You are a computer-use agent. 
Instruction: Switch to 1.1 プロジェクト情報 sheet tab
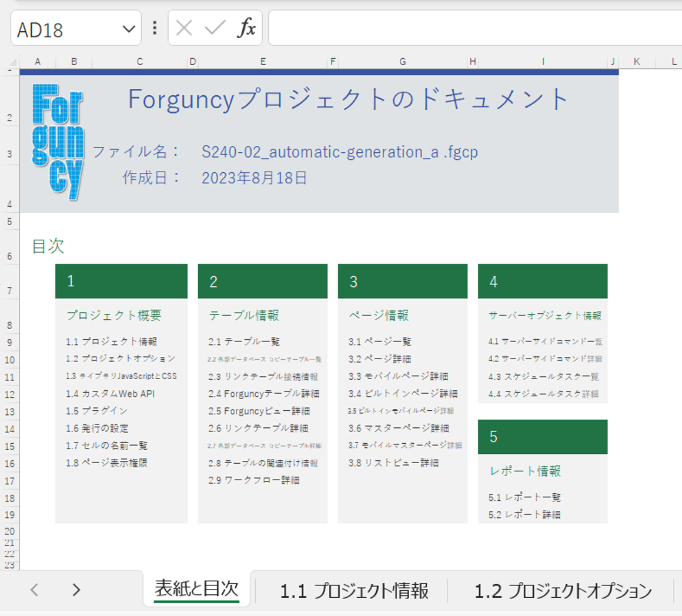pos(354,591)
